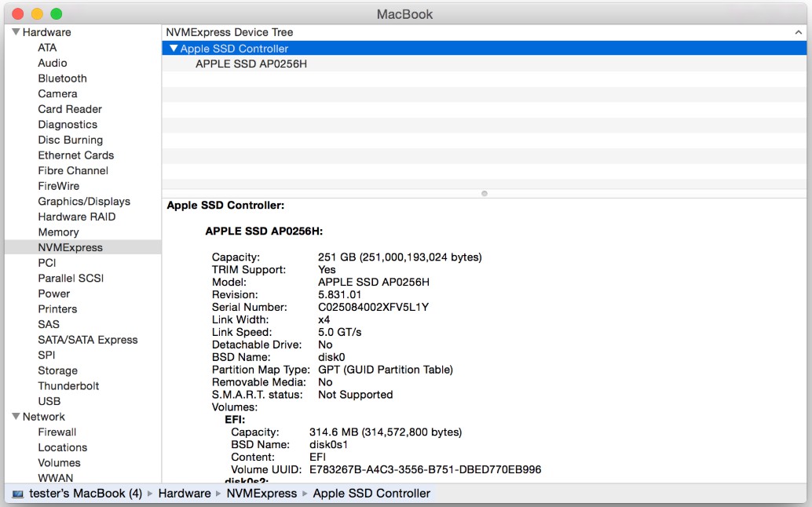812x507 pixels.
Task: Click Hardware in the path bar
Action: [x=185, y=494]
